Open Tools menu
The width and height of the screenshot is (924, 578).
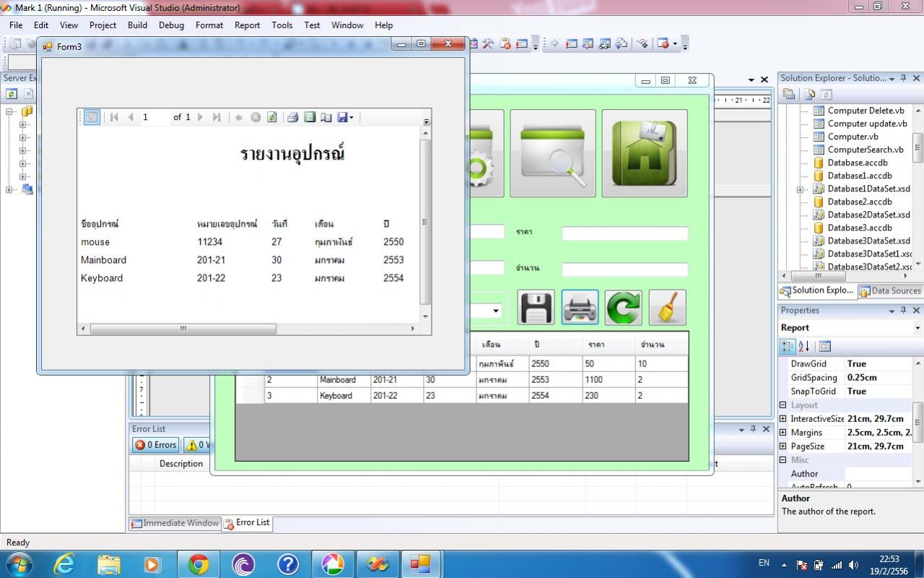(282, 25)
